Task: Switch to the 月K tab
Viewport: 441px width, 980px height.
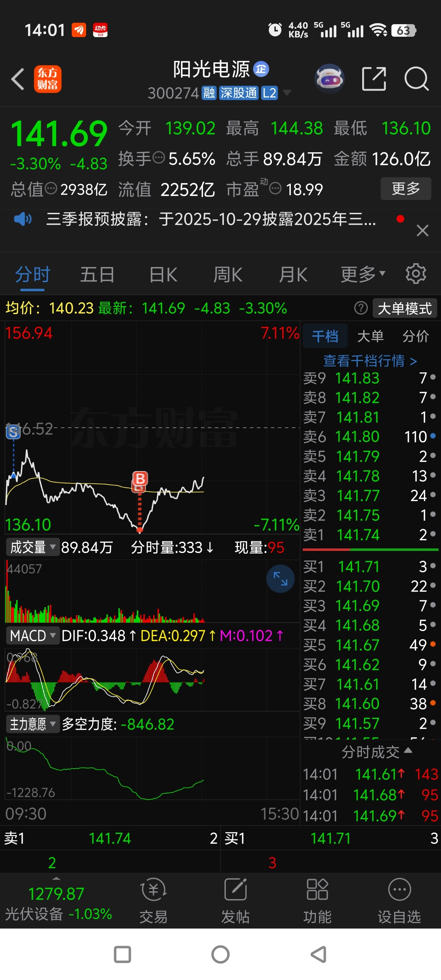Action: coord(293,274)
